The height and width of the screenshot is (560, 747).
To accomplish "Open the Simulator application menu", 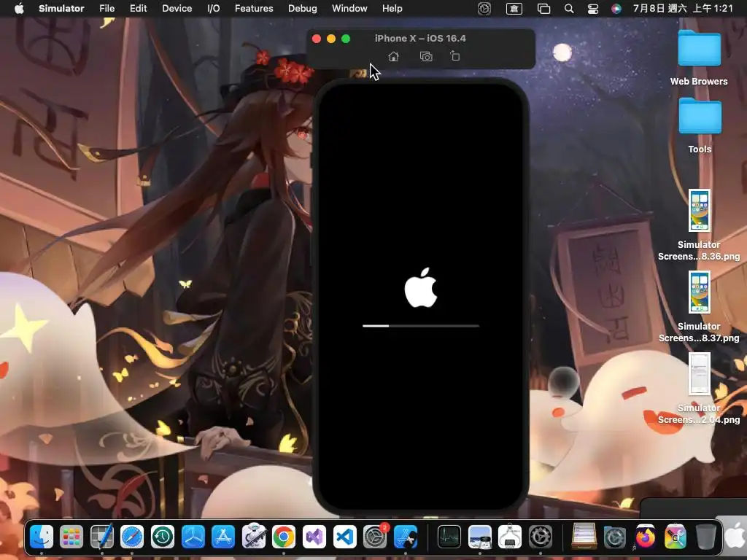I will pyautogui.click(x=61, y=8).
